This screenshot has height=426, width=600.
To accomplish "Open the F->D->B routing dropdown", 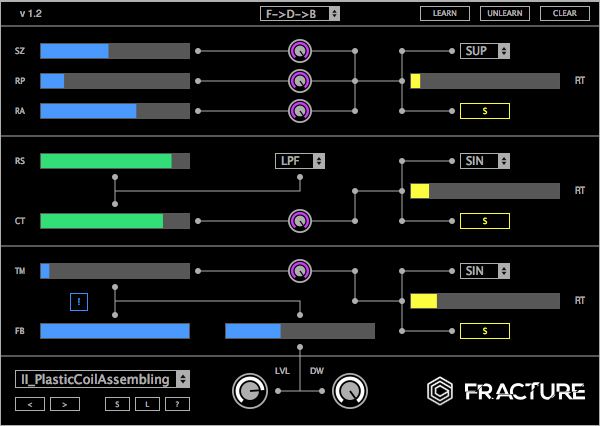I will click(299, 13).
